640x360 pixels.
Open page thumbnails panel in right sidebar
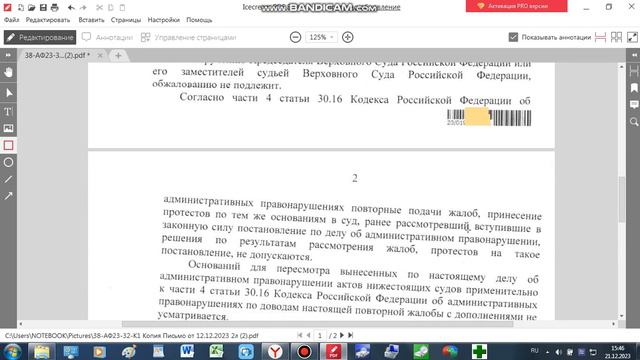click(634, 71)
